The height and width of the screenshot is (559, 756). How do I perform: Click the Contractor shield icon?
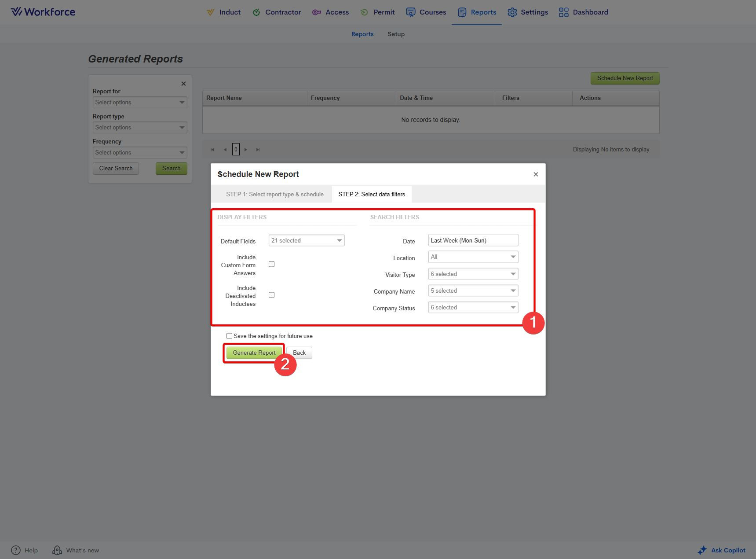(256, 12)
